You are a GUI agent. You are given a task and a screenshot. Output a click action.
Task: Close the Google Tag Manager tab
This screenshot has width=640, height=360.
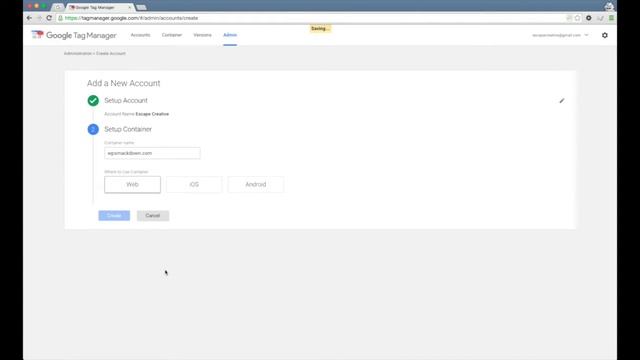(130, 7)
